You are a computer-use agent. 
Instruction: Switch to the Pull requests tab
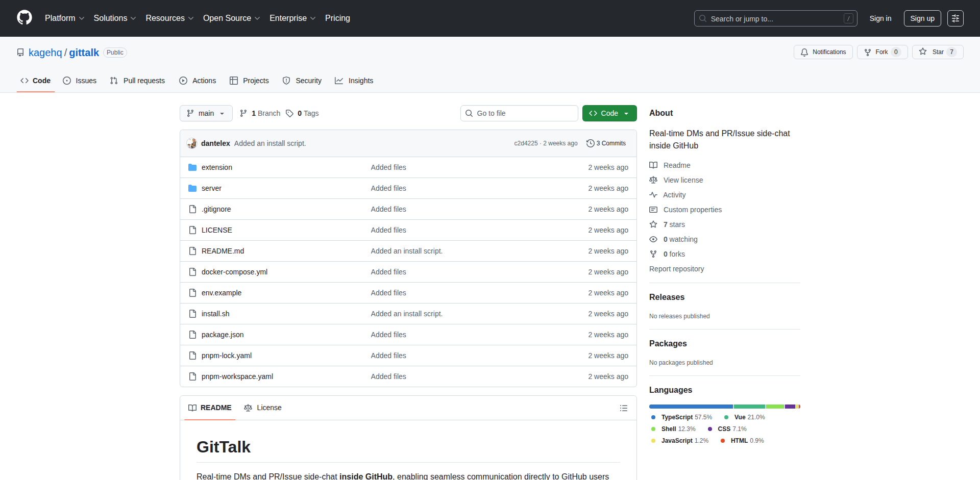click(x=137, y=81)
